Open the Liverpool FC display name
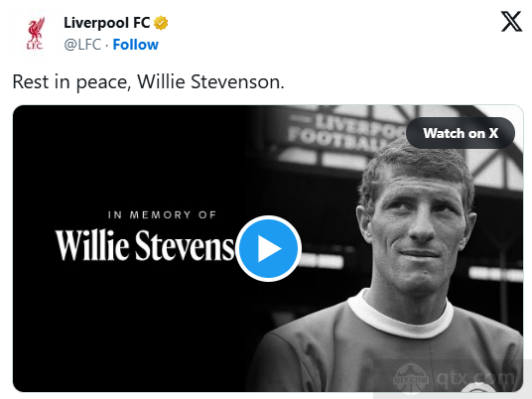532x399 pixels. (x=106, y=23)
